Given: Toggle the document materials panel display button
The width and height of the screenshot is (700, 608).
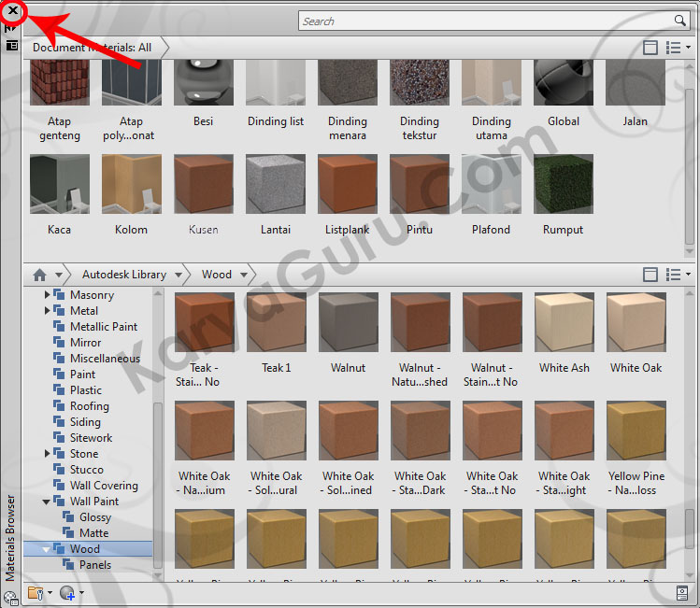Looking at the screenshot, I should coord(650,48).
